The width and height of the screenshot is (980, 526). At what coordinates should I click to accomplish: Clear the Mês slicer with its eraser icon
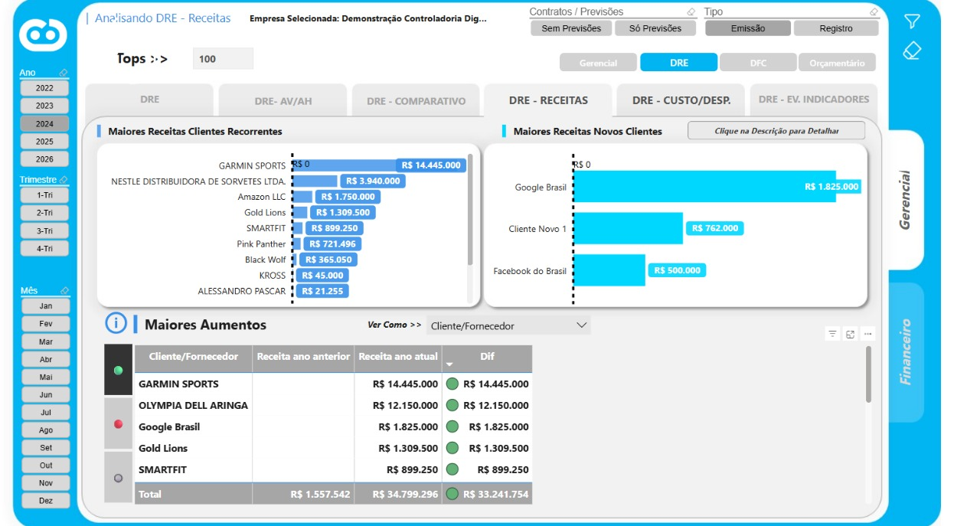64,291
